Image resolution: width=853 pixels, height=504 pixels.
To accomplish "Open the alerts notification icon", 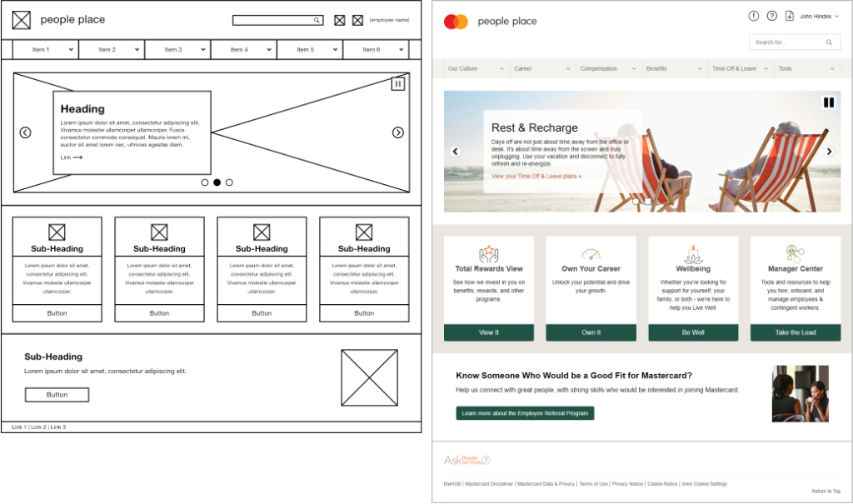I will tap(754, 15).
